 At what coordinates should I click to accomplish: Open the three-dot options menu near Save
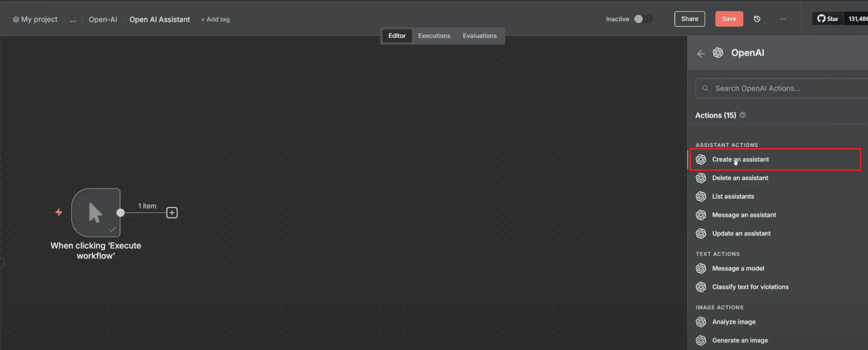[782, 19]
